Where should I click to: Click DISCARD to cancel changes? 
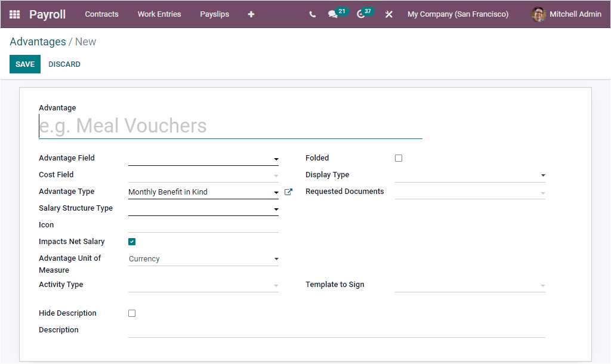pyautogui.click(x=64, y=64)
